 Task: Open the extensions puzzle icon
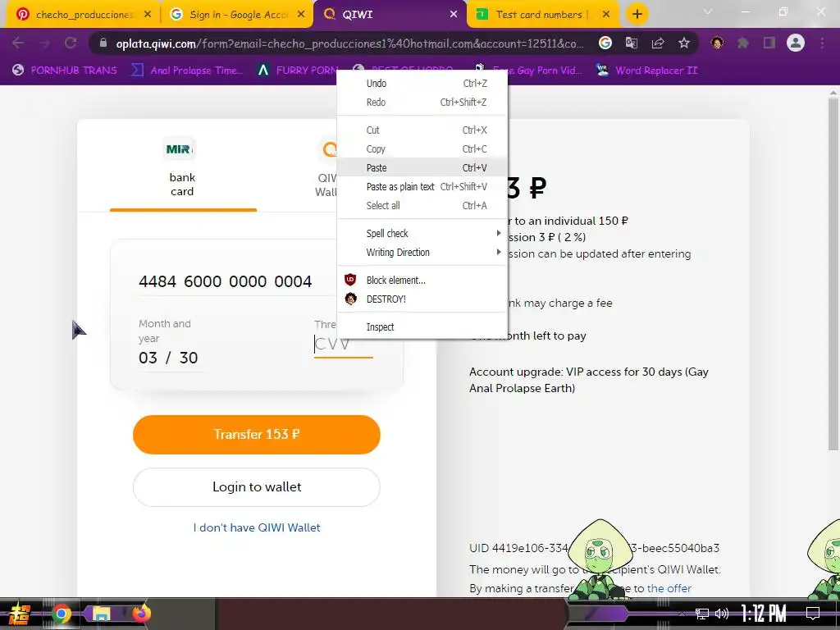click(743, 43)
